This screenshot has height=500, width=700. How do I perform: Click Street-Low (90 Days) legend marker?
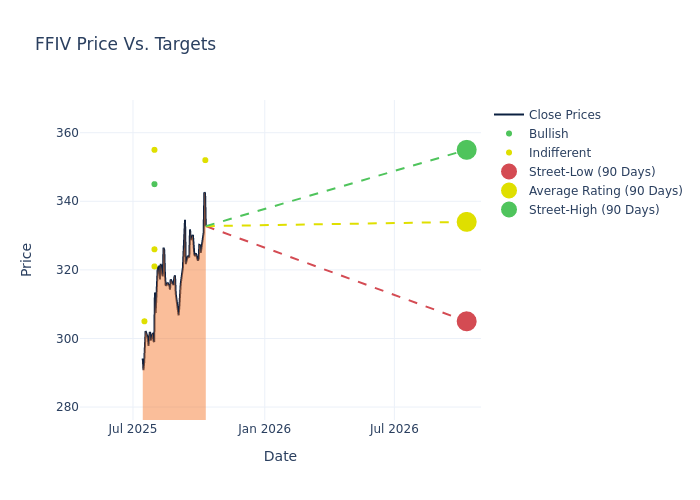509,172
